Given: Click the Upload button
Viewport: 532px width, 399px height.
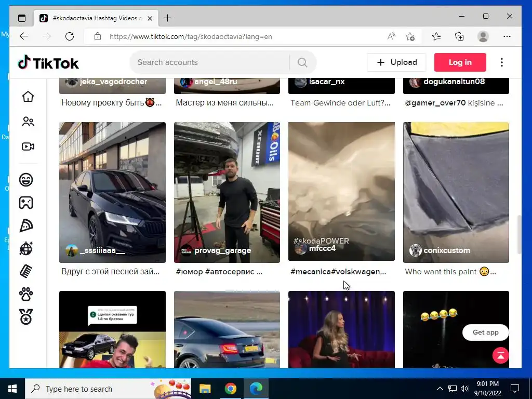Looking at the screenshot, I should (396, 62).
